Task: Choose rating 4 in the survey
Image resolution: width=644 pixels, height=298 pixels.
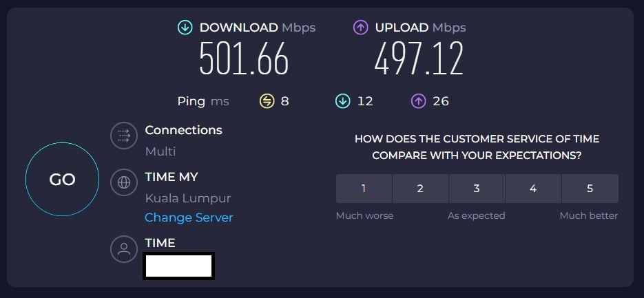Action: click(x=533, y=189)
